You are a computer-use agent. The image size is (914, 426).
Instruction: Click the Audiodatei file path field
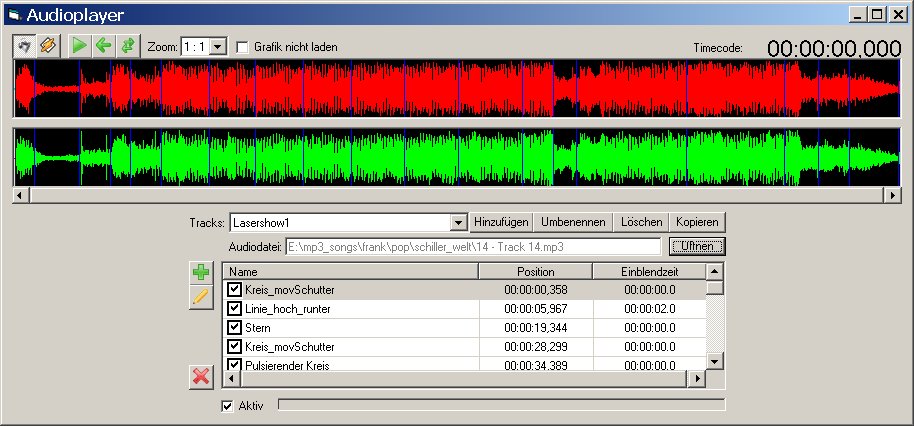[x=473, y=247]
